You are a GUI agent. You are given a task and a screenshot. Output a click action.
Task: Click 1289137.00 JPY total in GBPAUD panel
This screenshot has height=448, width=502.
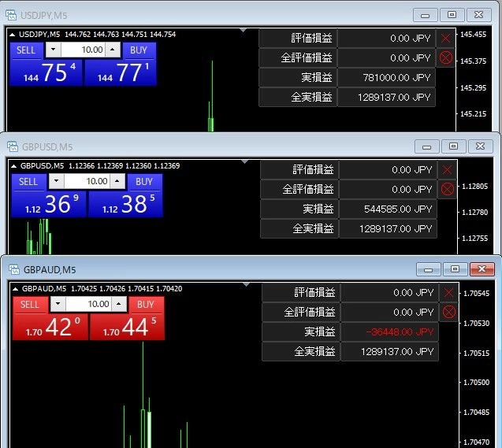(x=389, y=352)
